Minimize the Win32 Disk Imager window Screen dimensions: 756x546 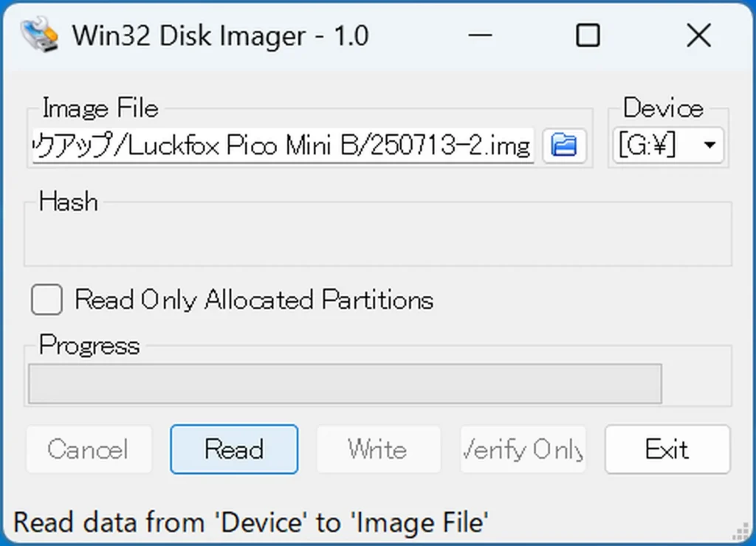click(480, 35)
